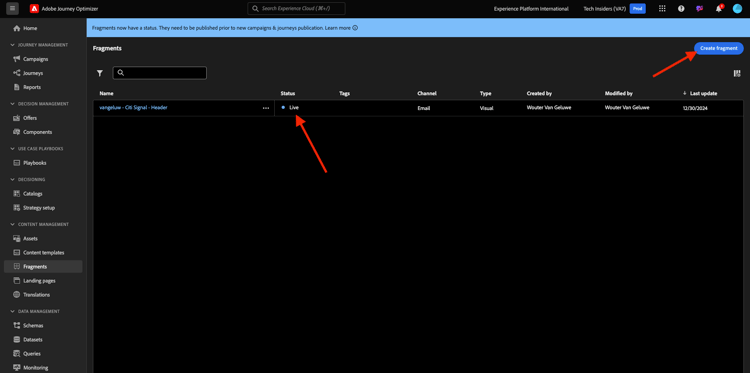Image resolution: width=750 pixels, height=373 pixels.
Task: Open the notifications bell
Action: [x=718, y=9]
